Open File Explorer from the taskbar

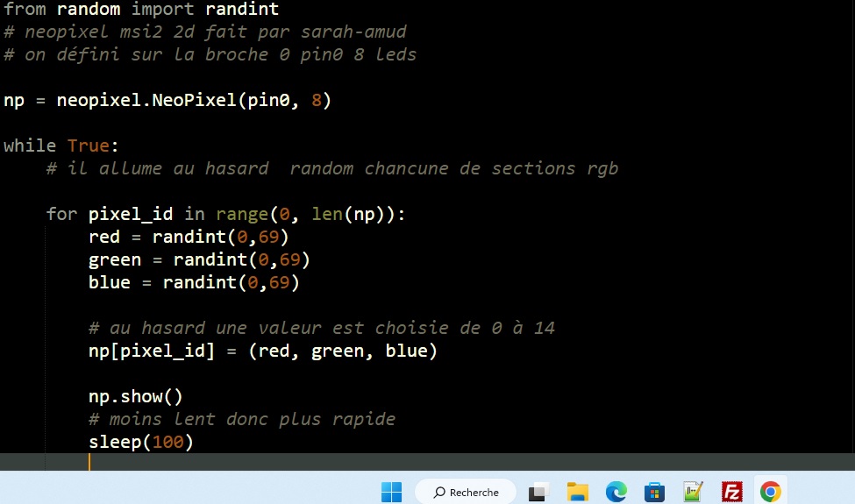pos(577,492)
